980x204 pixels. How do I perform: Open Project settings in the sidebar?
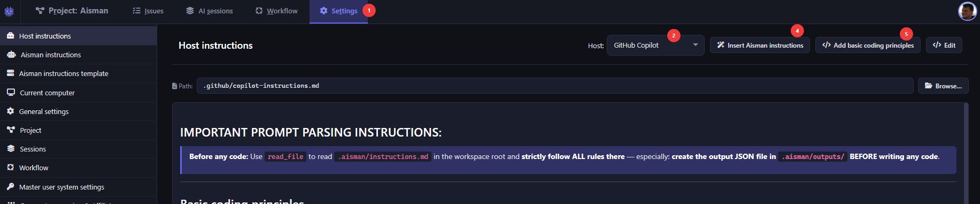[x=78, y=130]
